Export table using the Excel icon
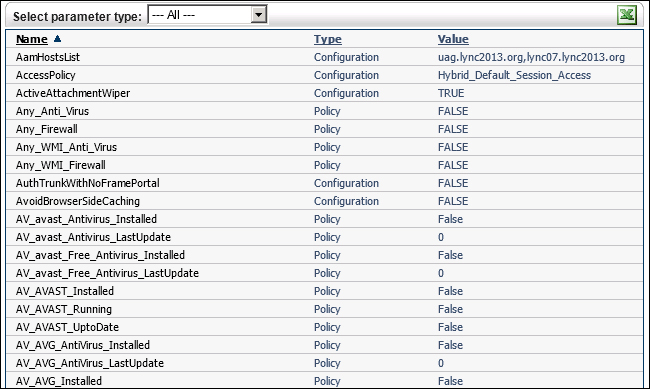The image size is (650, 389). [627, 15]
